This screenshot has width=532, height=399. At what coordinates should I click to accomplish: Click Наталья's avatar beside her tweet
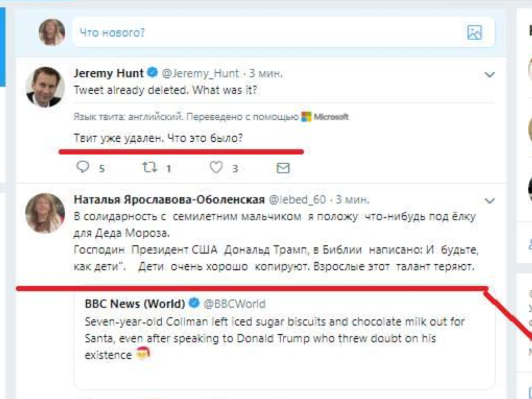45,213
